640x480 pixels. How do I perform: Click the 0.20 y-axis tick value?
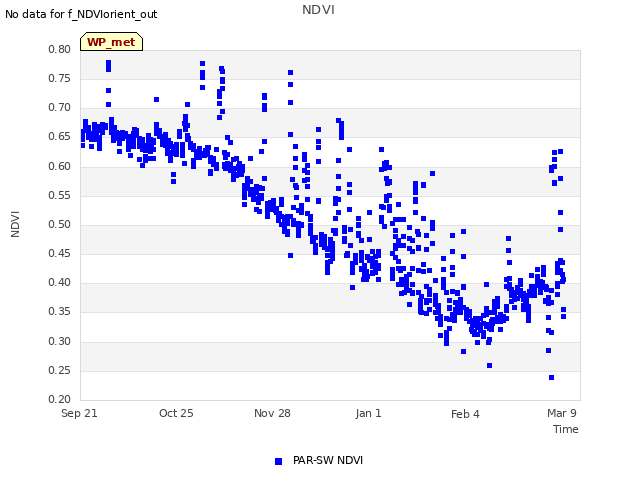[60, 399]
